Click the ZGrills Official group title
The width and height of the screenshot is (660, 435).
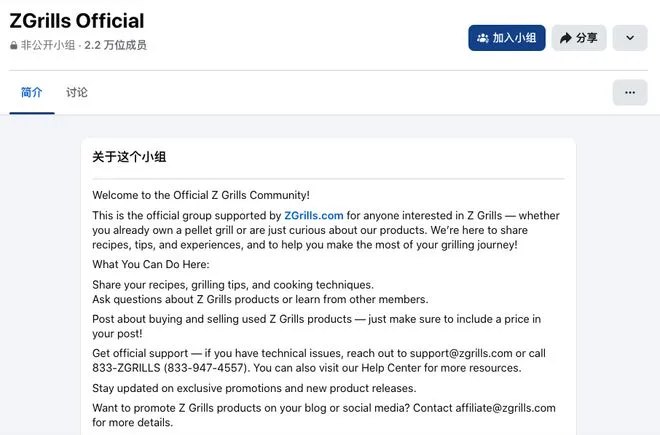[x=77, y=20]
